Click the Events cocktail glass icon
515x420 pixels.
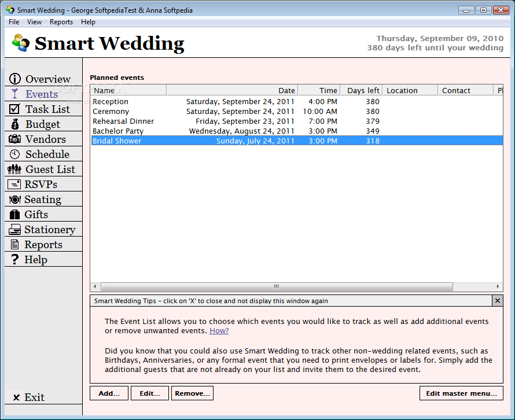(x=14, y=94)
